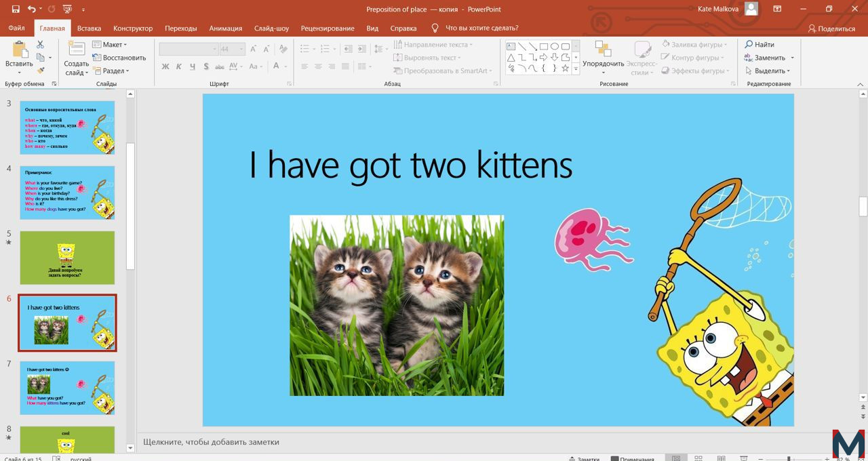The image size is (868, 461).
Task: Switch to the Конструктор tab
Action: [x=133, y=28]
